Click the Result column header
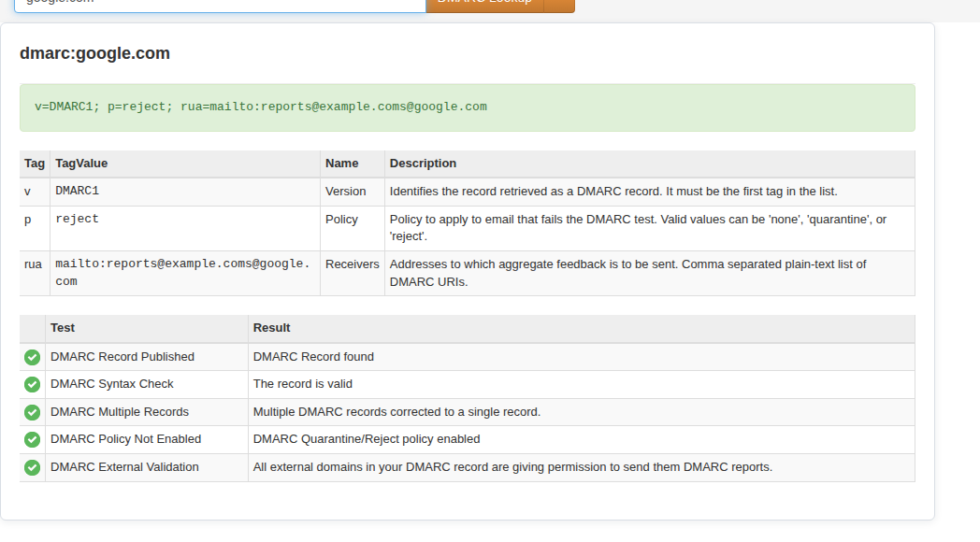 (582, 328)
